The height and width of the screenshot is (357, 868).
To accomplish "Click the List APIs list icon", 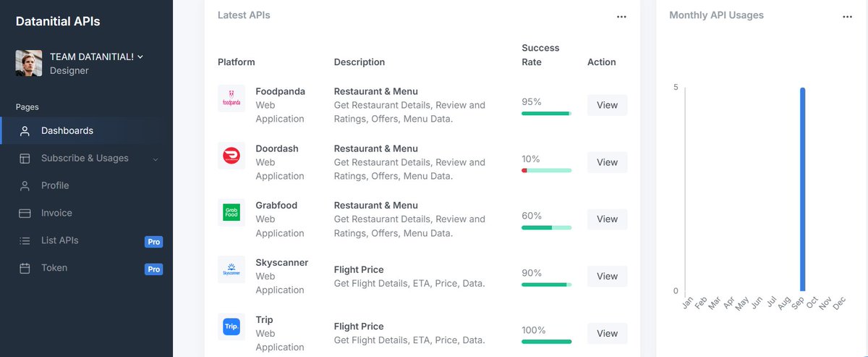I will (x=25, y=241).
